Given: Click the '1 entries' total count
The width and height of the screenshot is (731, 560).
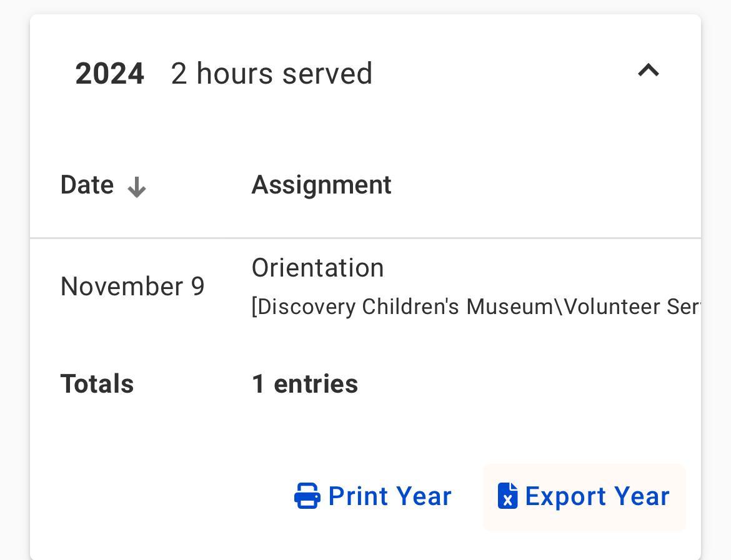Looking at the screenshot, I should point(304,384).
